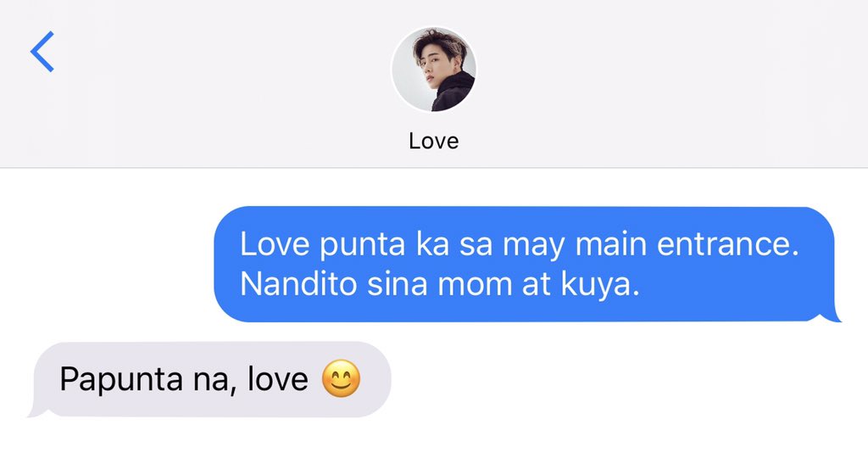Click the word "Papunta" in the gray bubble
Image resolution: width=868 pixels, height=475 pixels.
point(120,380)
